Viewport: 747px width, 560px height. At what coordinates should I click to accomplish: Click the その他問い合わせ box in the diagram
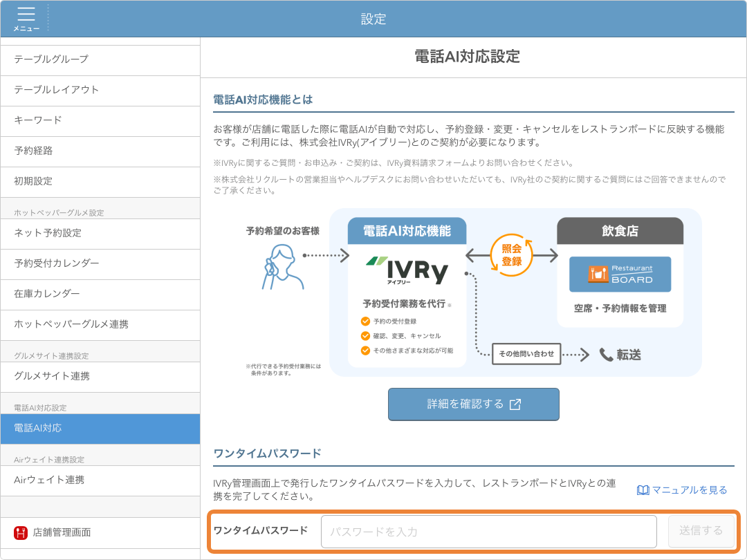tap(526, 354)
